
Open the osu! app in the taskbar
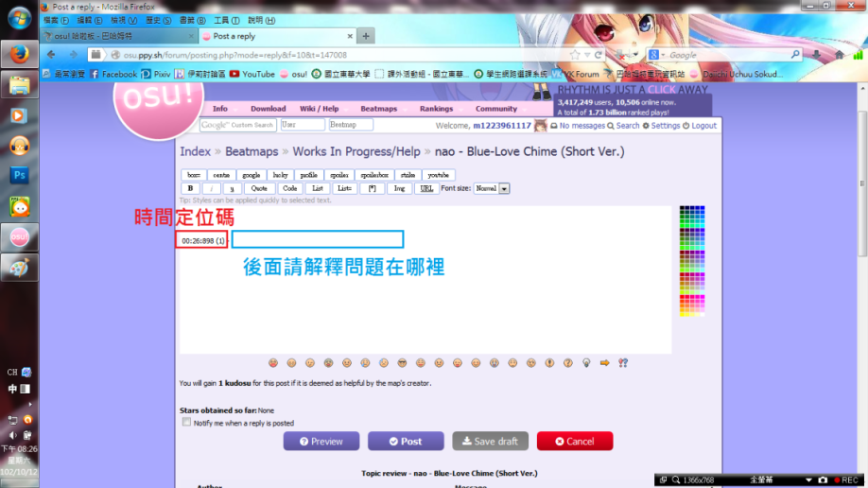(19, 237)
